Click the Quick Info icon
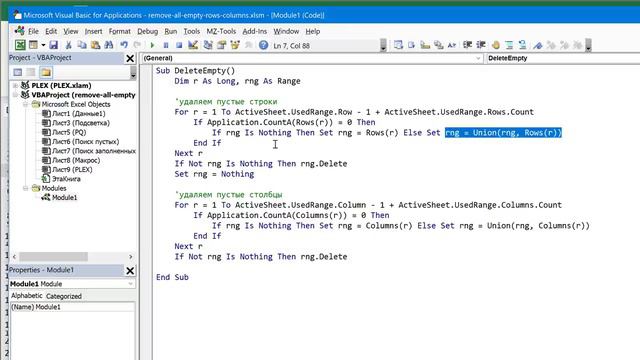This screenshot has height=360, width=640. click(x=425, y=45)
